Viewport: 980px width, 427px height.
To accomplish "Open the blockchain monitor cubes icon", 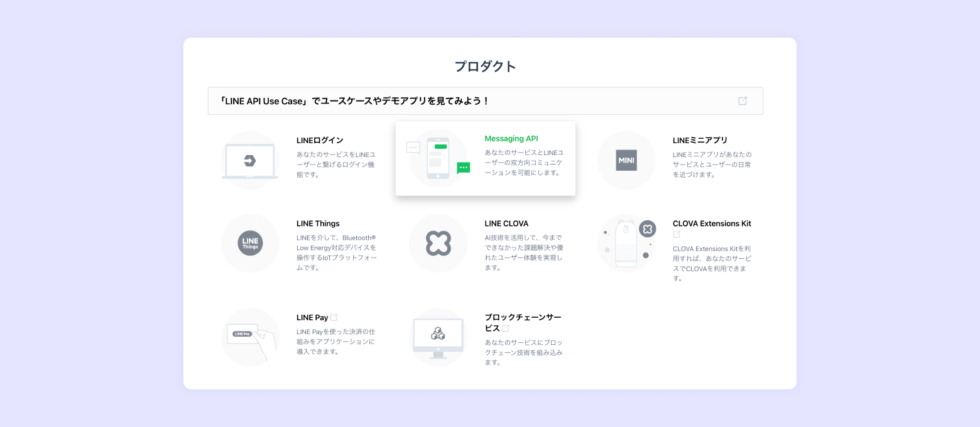I will coord(438,337).
